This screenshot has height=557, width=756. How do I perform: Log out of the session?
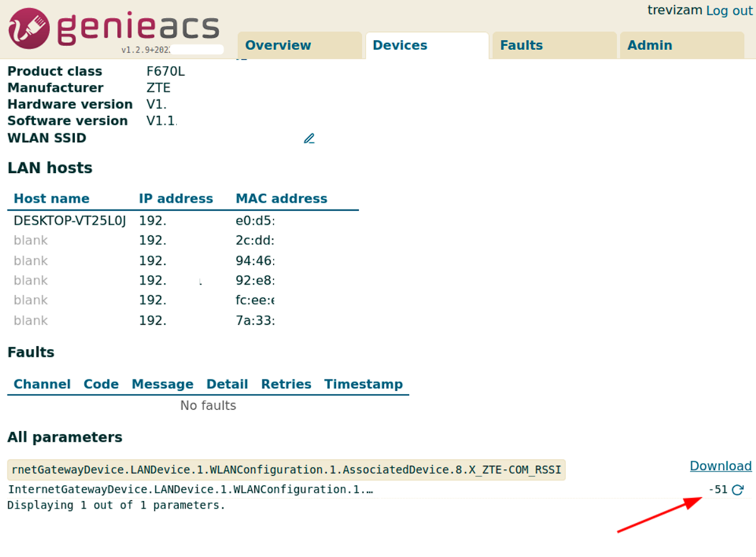(x=729, y=11)
